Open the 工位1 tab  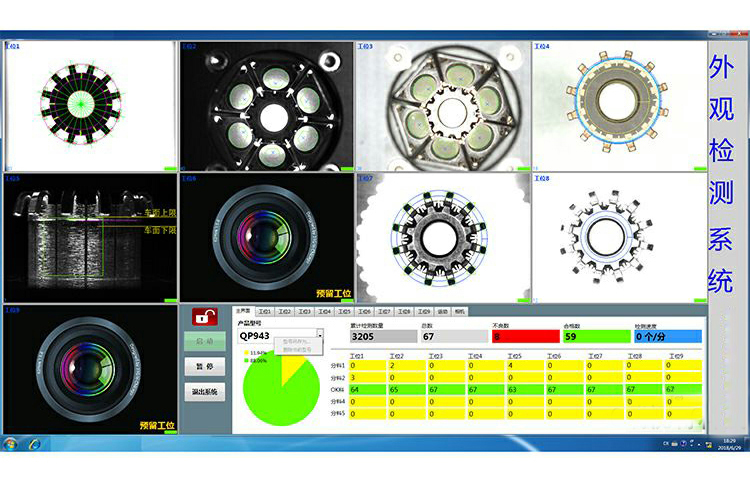264,312
